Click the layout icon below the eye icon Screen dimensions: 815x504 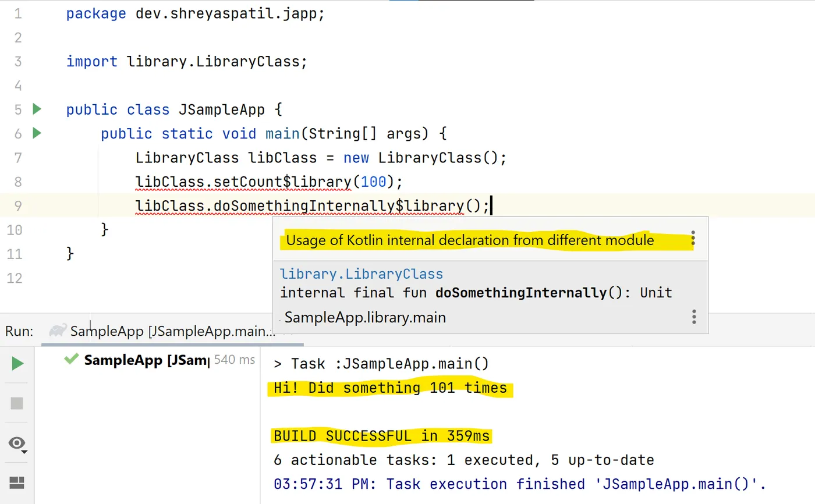pyautogui.click(x=17, y=482)
